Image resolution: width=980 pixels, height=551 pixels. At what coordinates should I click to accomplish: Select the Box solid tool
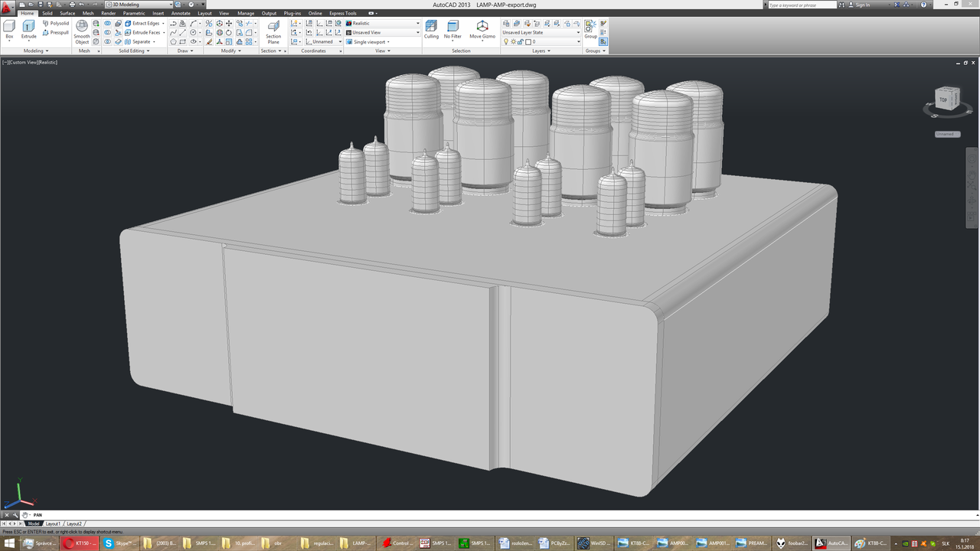coord(9,31)
